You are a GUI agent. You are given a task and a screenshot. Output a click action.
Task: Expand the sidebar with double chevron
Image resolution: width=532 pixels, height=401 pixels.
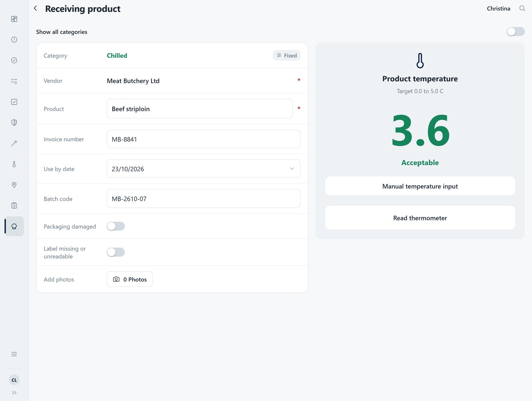point(14,393)
